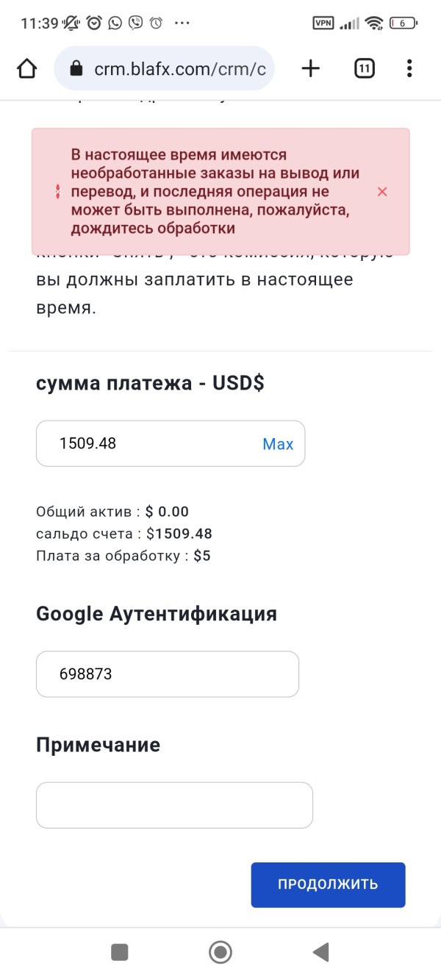Tap the red warning icon in the alert
441x980 pixels.
click(x=57, y=192)
